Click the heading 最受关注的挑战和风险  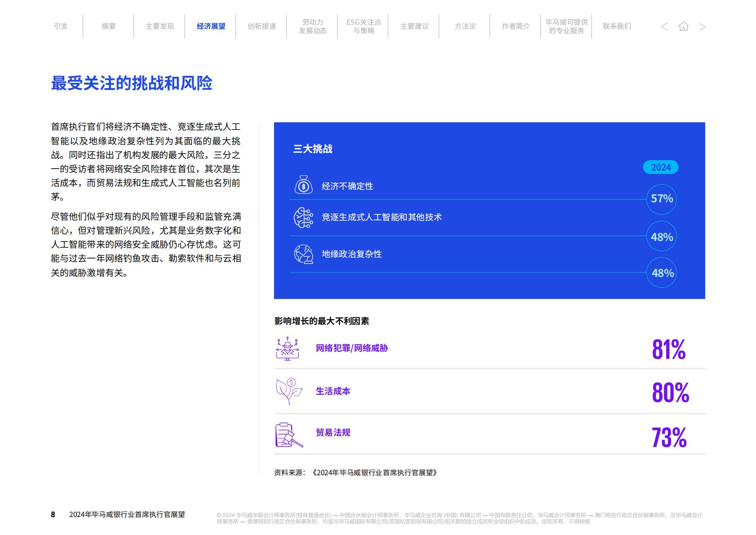click(132, 83)
